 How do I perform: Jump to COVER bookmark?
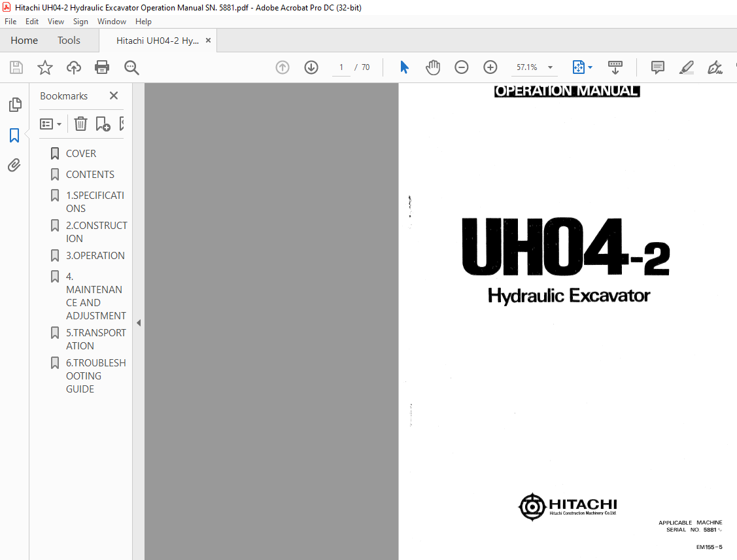point(81,154)
